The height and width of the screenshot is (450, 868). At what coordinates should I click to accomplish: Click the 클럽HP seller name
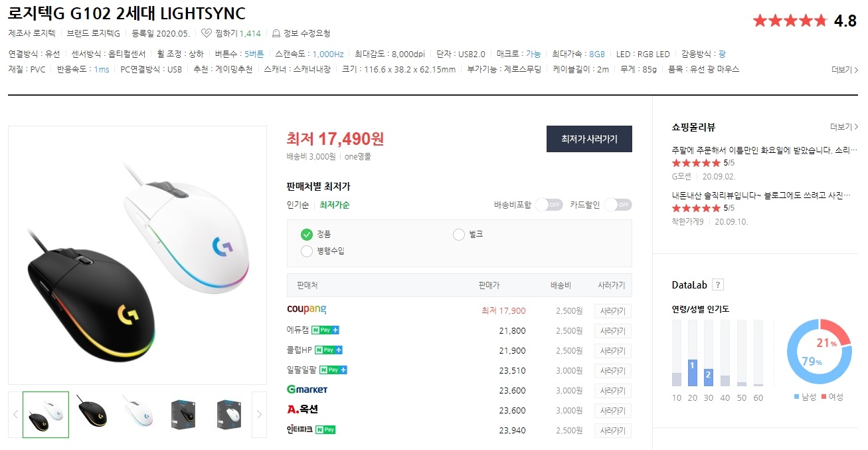(300, 350)
